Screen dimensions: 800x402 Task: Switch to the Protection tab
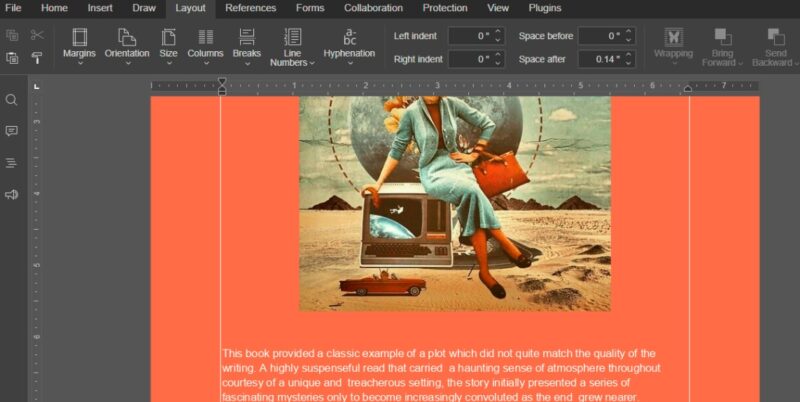click(445, 8)
